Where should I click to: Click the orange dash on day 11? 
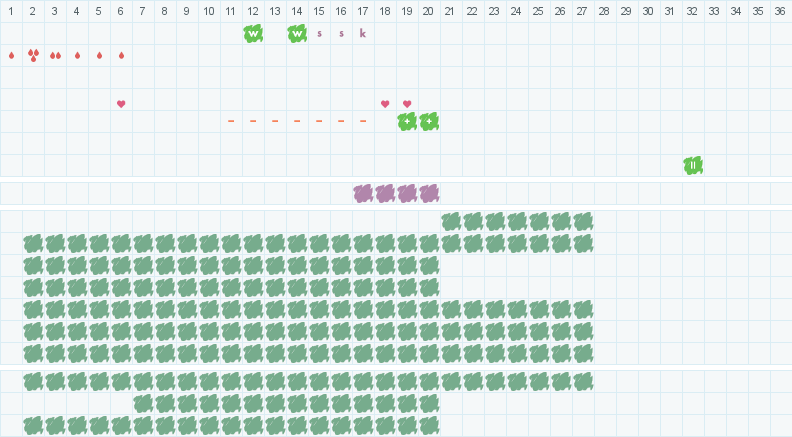point(231,121)
